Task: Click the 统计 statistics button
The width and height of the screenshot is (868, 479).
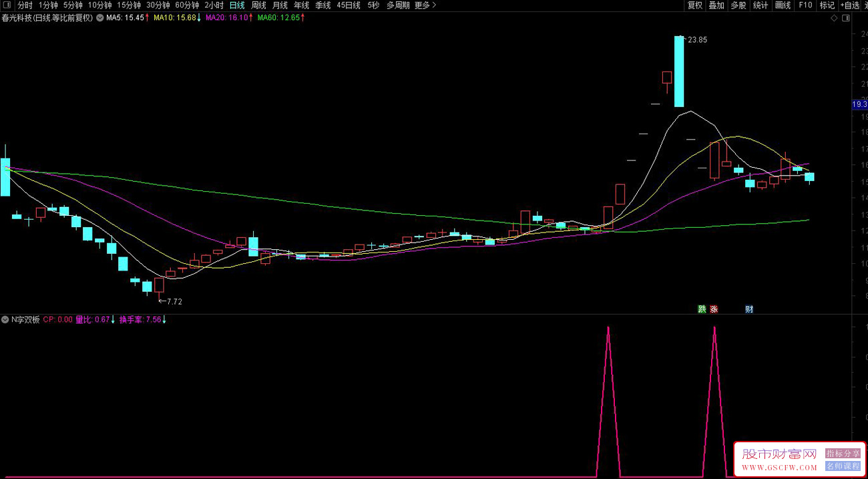Action: coord(761,5)
